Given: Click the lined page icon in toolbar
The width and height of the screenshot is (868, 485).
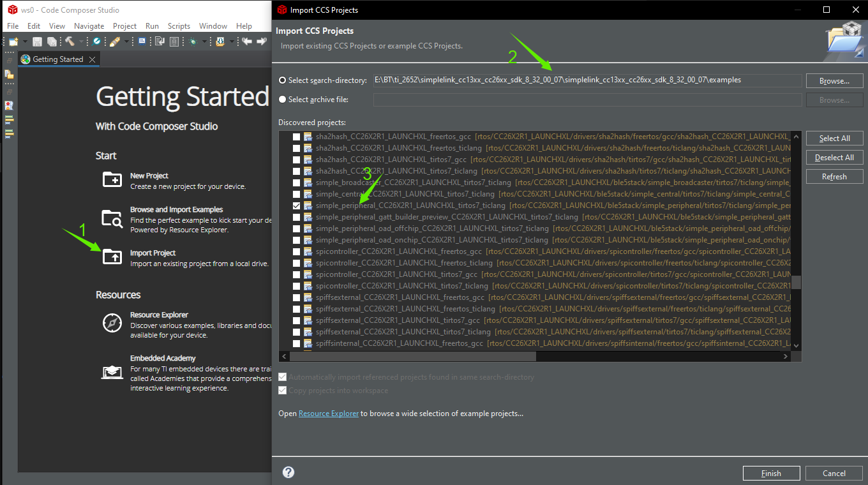Looking at the screenshot, I should [x=174, y=41].
